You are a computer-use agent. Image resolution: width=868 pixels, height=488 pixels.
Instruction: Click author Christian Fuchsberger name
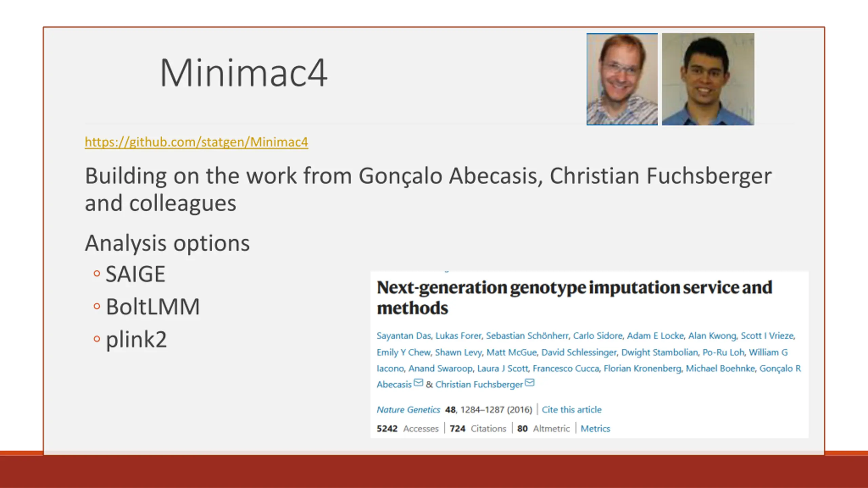click(479, 385)
